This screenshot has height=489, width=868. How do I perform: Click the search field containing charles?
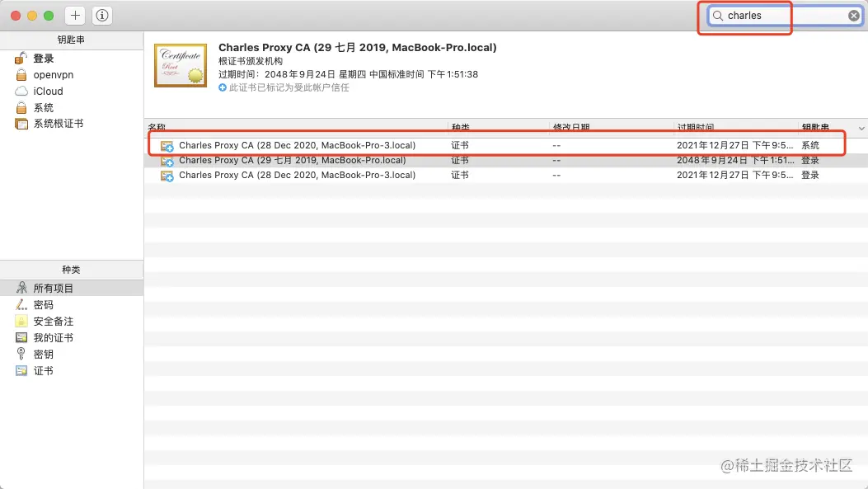(x=785, y=16)
